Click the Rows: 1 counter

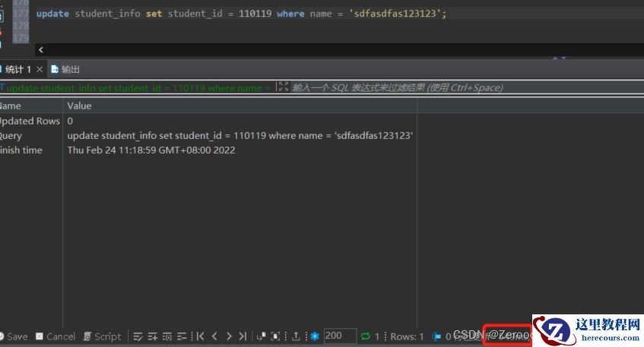[x=407, y=336]
